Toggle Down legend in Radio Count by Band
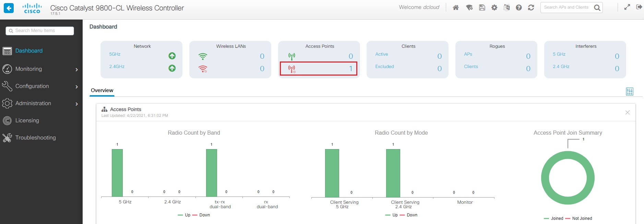 201,215
